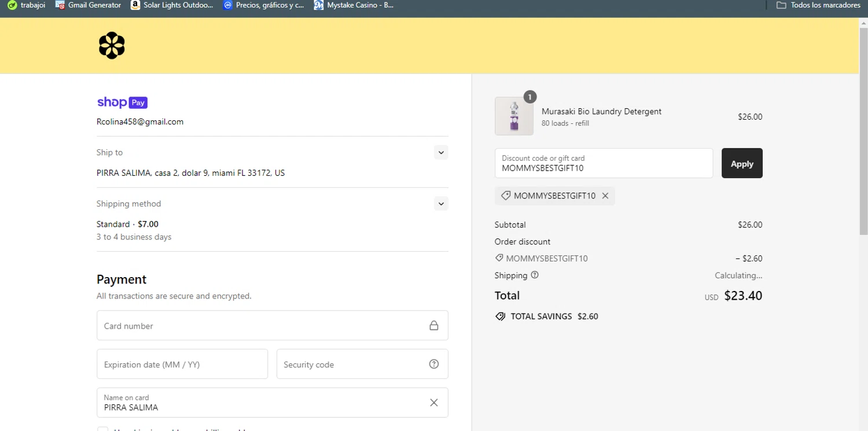Expand the Ship to section
The image size is (868, 431).
[441, 153]
